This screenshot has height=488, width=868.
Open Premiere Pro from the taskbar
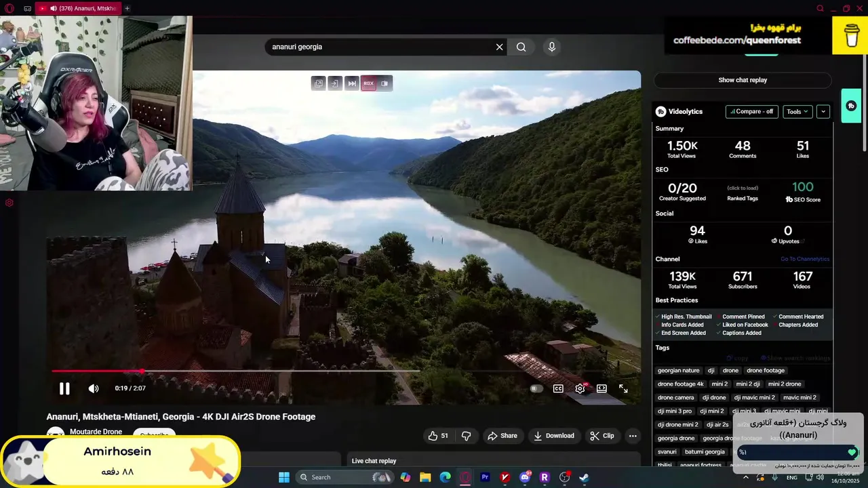[x=485, y=477]
